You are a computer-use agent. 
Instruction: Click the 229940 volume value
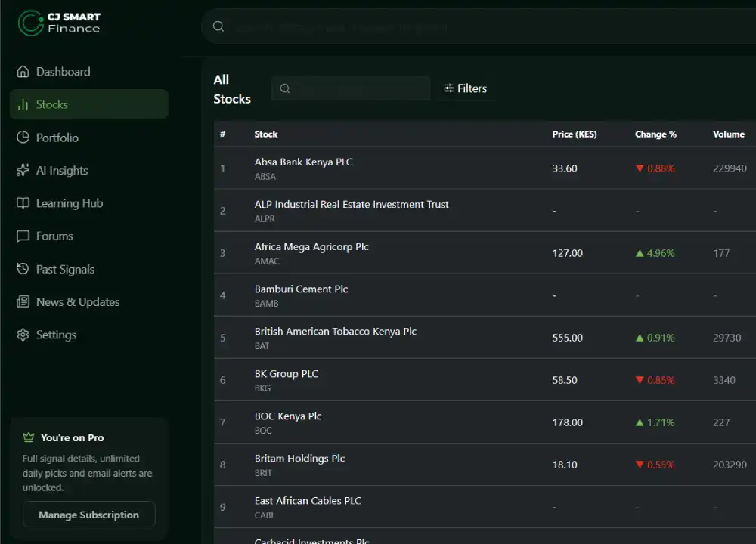point(730,168)
